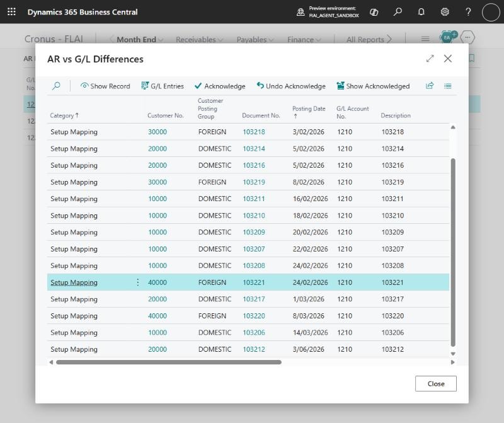The height and width of the screenshot is (423, 504).
Task: Open the user account avatar circle
Action: click(491, 12)
